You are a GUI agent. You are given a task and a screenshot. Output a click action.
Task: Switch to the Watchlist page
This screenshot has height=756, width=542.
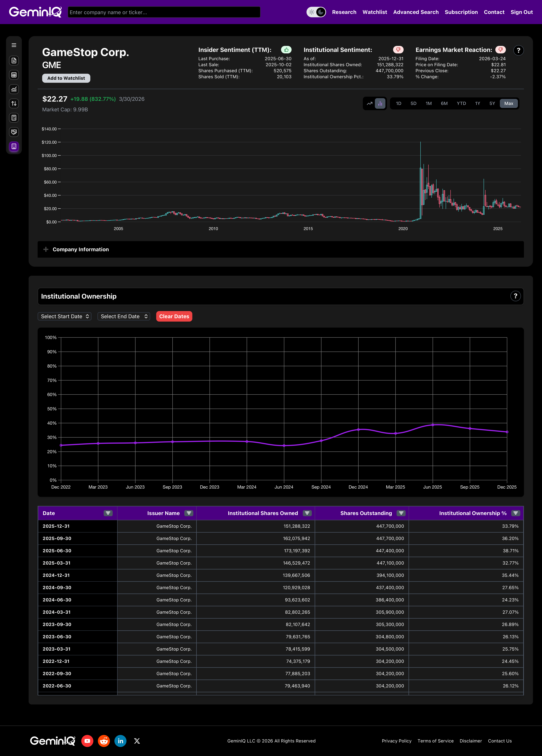pos(375,12)
